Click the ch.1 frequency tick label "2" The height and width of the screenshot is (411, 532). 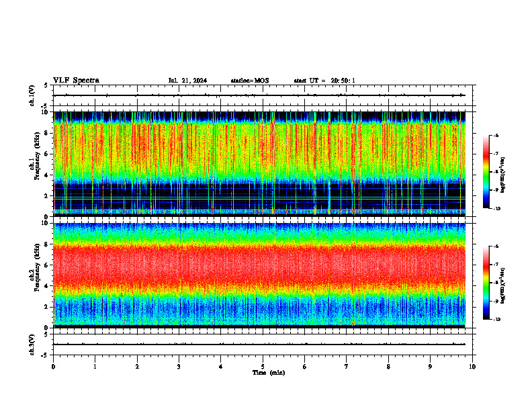(47, 196)
